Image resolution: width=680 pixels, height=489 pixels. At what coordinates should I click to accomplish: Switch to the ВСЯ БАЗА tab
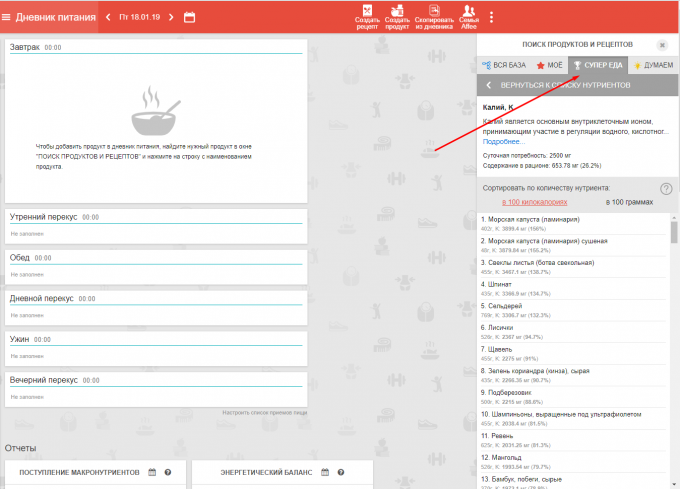[x=503, y=65]
